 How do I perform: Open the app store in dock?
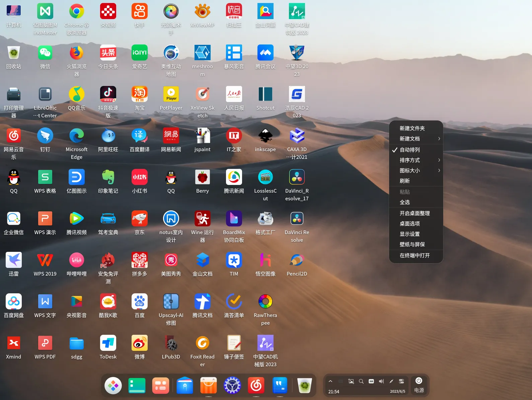click(209, 386)
